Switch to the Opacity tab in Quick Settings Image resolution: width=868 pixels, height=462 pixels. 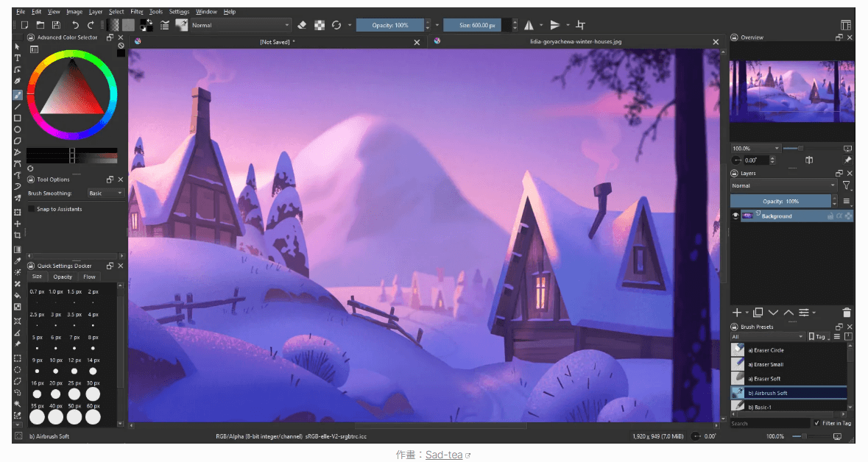(x=63, y=277)
